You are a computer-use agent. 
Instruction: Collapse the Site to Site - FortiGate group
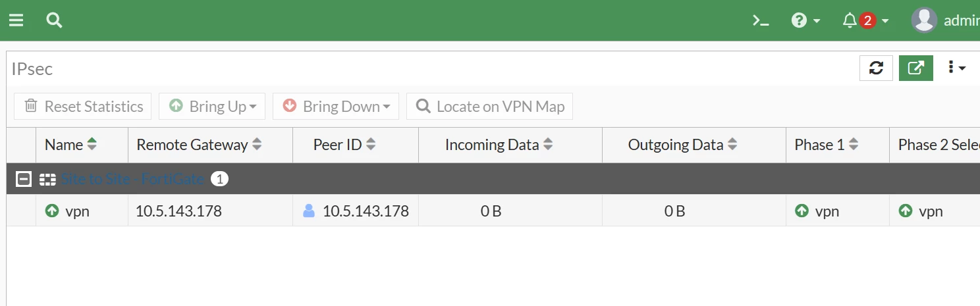click(x=23, y=179)
